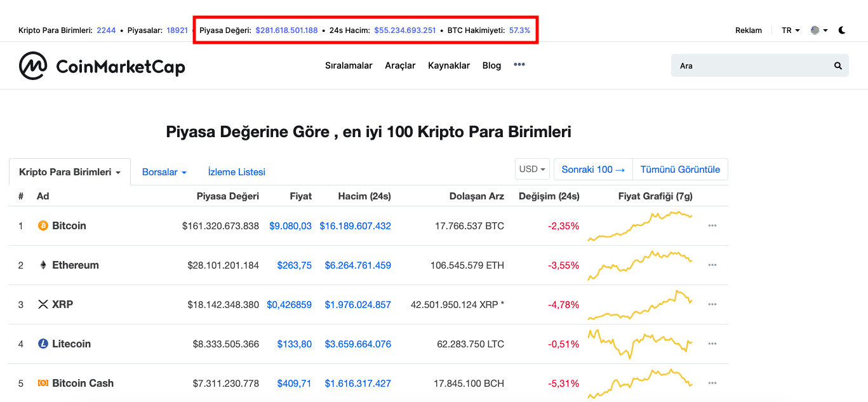Click Litecoin price $133,80
This screenshot has height=402, width=868.
295,344
